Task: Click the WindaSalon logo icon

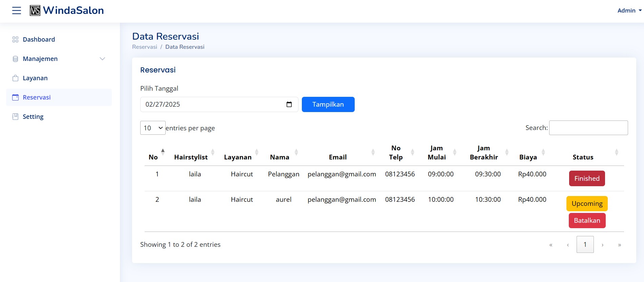Action: 35,10
